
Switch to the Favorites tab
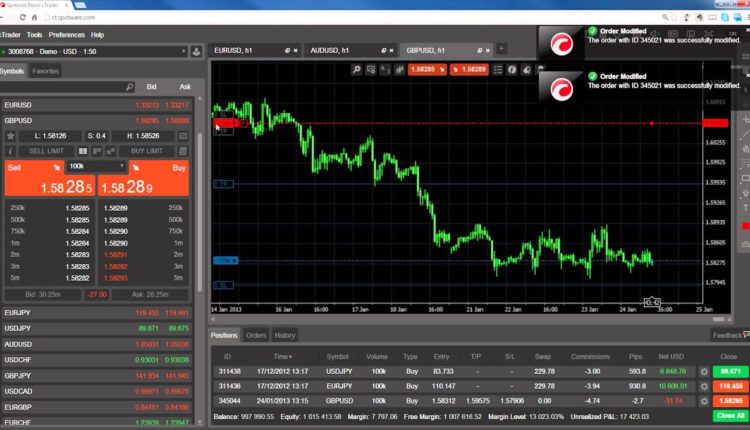45,71
